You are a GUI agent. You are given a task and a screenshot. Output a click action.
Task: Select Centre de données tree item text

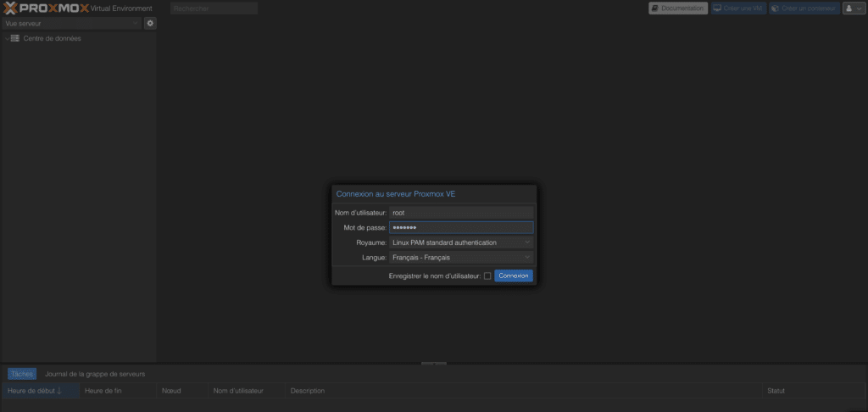(x=52, y=38)
